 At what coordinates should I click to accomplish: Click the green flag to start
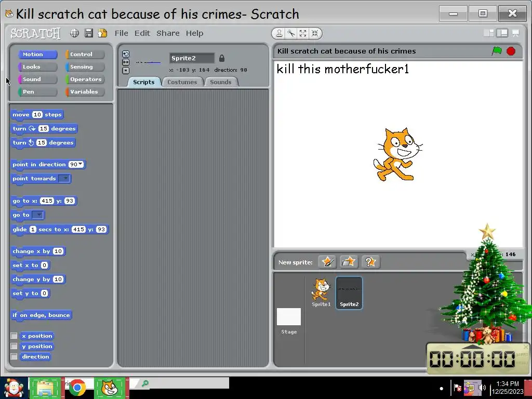[497, 51]
